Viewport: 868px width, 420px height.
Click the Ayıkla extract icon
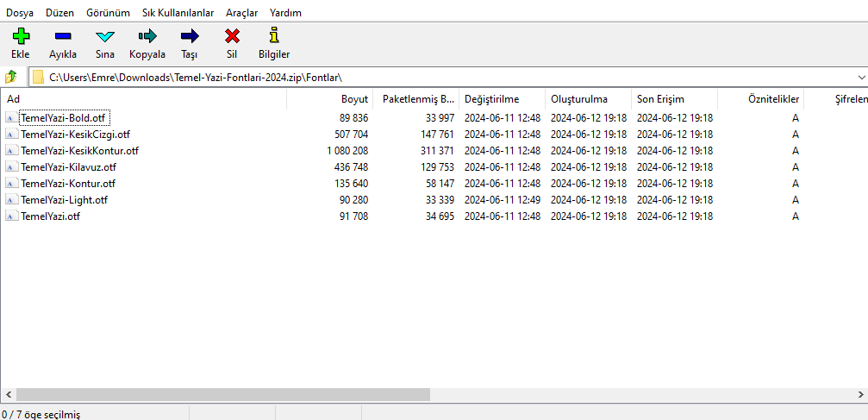pyautogui.click(x=62, y=36)
